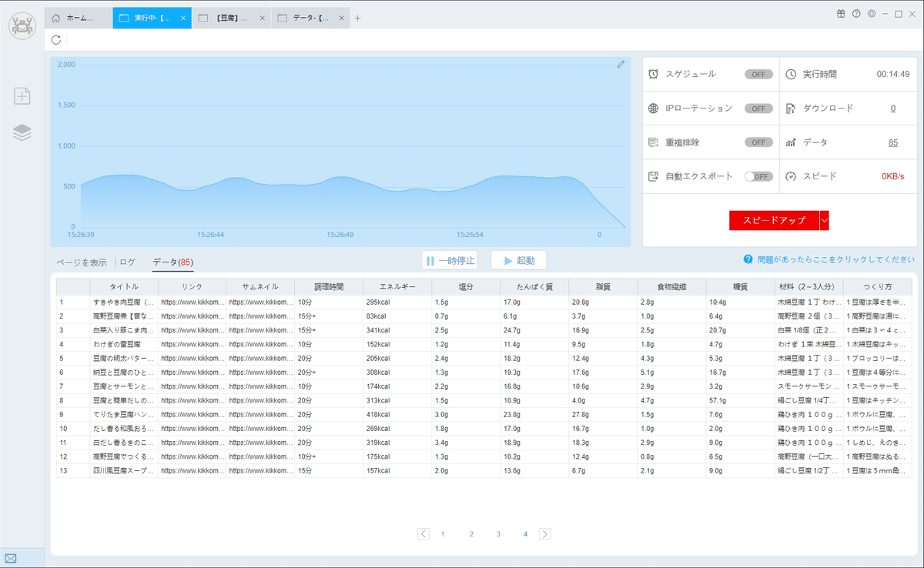924x568 pixels.
Task: Select the データ(85) tab
Action: pyautogui.click(x=172, y=262)
